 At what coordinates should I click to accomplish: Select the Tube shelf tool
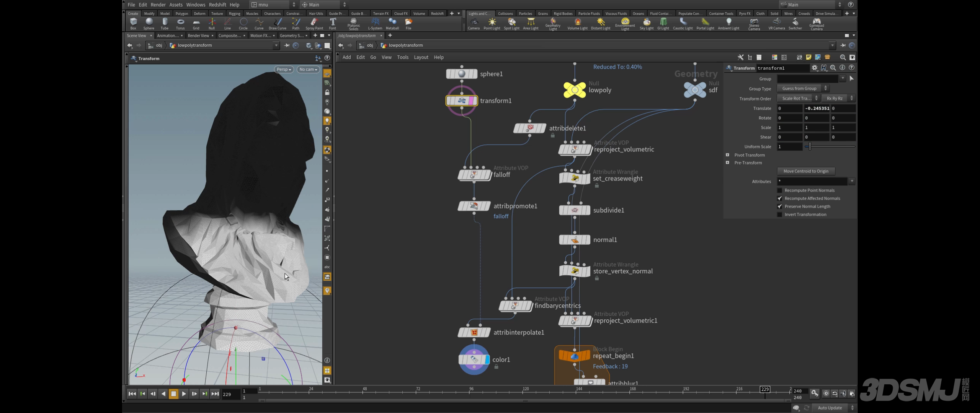point(165,24)
